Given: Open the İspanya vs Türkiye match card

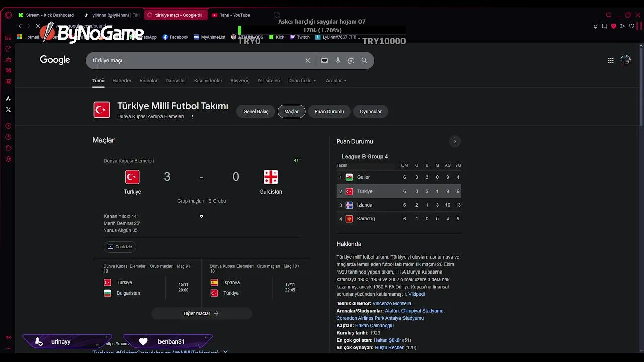Looking at the screenshot, I should [255, 283].
